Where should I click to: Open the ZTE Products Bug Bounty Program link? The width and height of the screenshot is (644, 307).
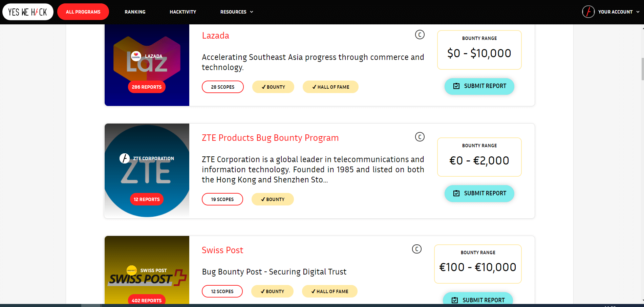(x=270, y=138)
